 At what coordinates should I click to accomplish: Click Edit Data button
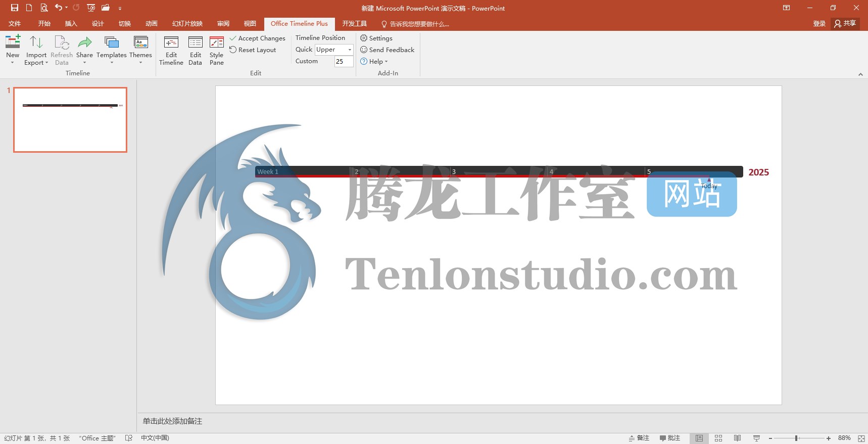195,51
